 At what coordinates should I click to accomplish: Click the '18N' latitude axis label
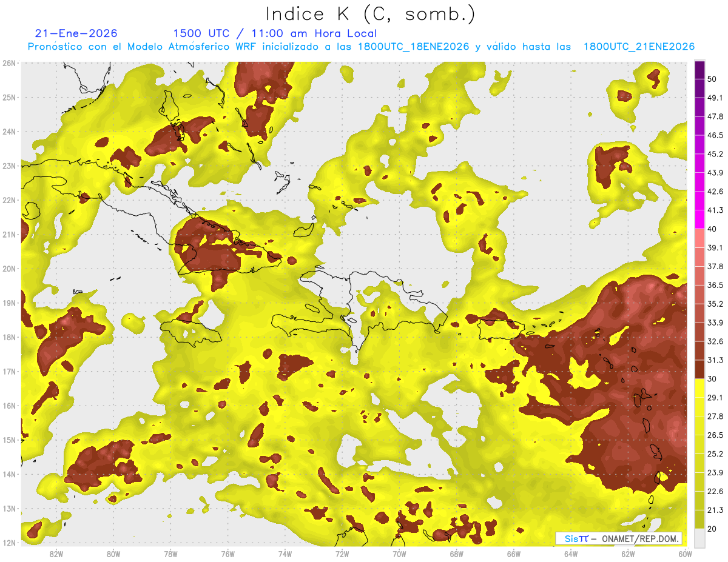point(9,337)
